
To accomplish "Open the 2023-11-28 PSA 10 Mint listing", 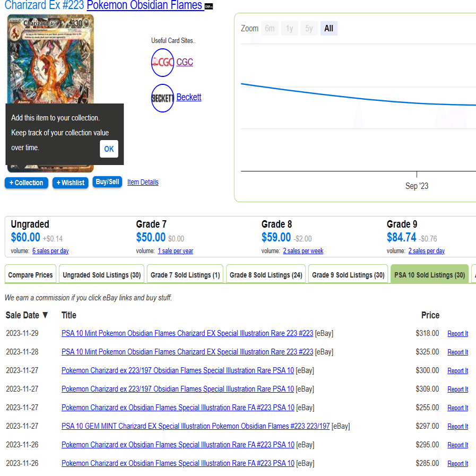I will 187,351.
